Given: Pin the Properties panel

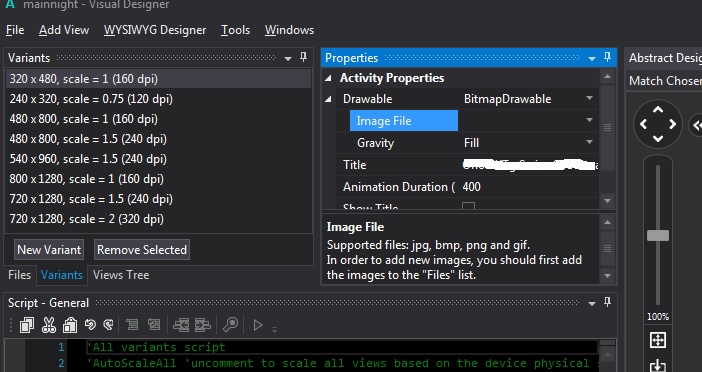Looking at the screenshot, I should pyautogui.click(x=608, y=57).
